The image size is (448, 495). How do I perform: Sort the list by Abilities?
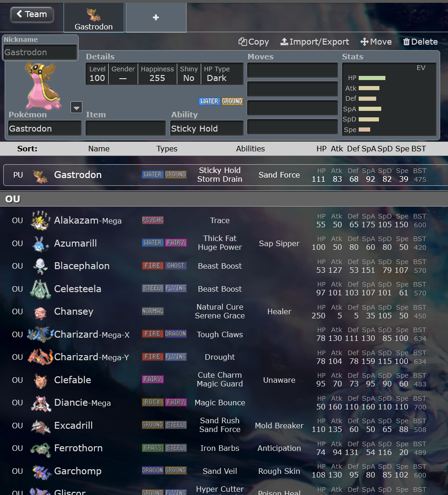(250, 149)
